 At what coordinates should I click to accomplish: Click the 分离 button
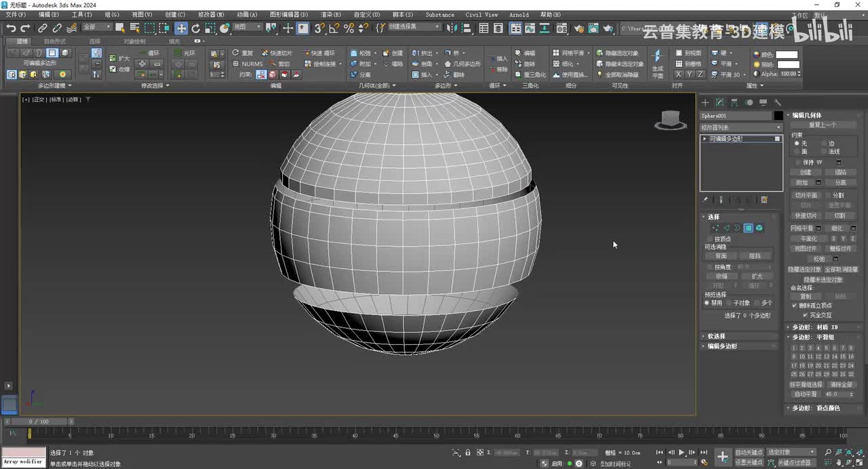point(840,182)
